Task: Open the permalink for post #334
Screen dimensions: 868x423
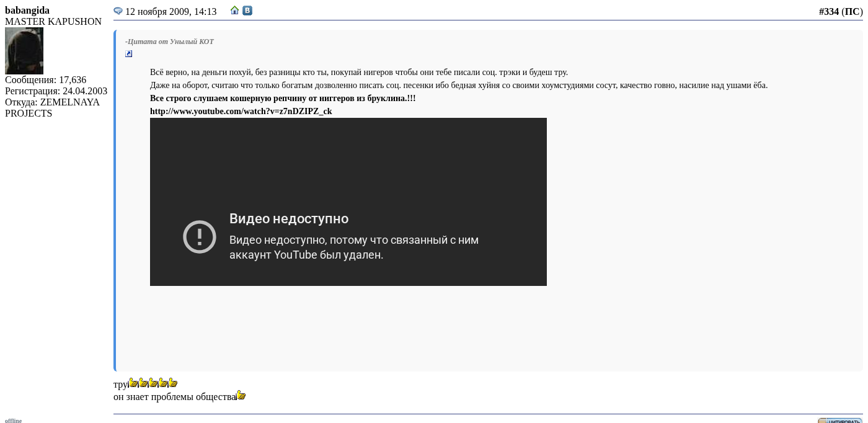Action: tap(828, 12)
